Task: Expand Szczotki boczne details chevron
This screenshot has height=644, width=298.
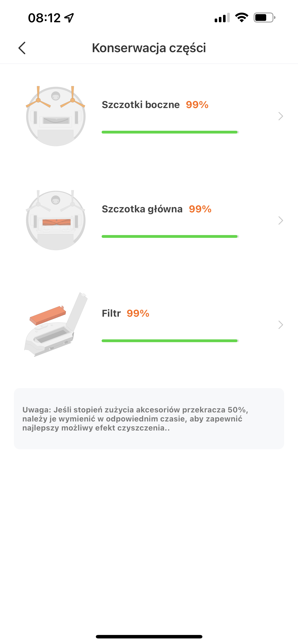Action: click(x=281, y=116)
